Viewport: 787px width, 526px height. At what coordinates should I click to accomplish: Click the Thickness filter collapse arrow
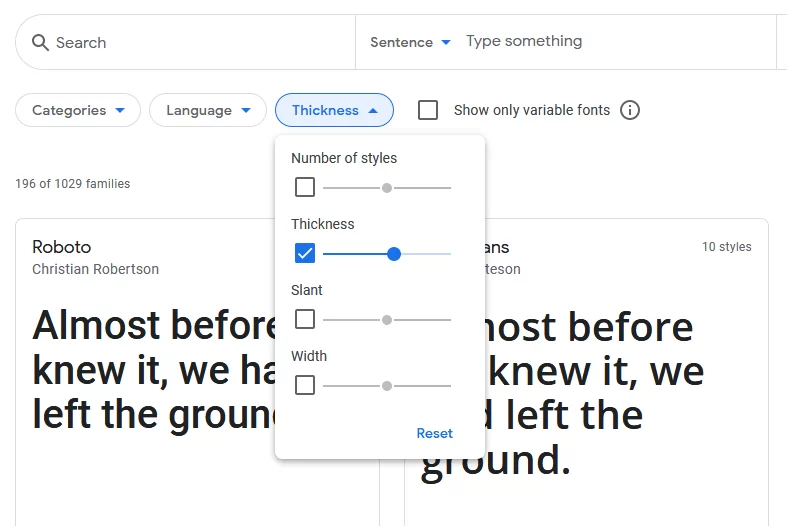[372, 110]
